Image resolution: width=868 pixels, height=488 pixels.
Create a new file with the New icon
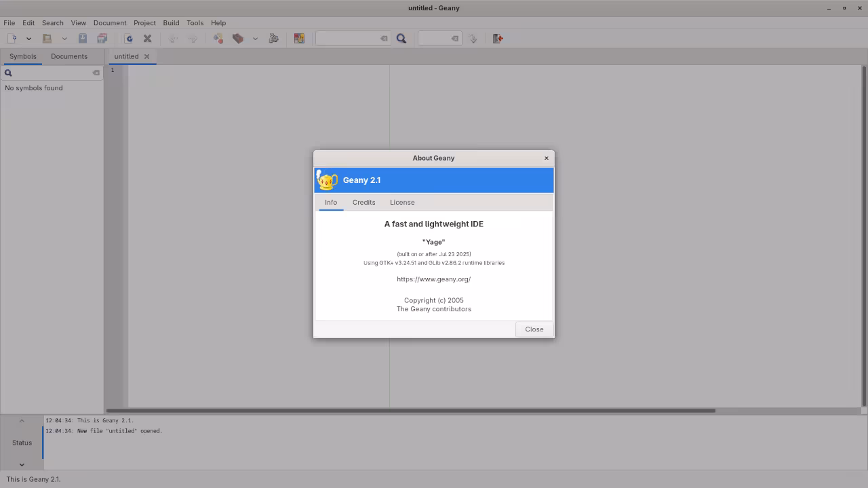click(x=12, y=38)
